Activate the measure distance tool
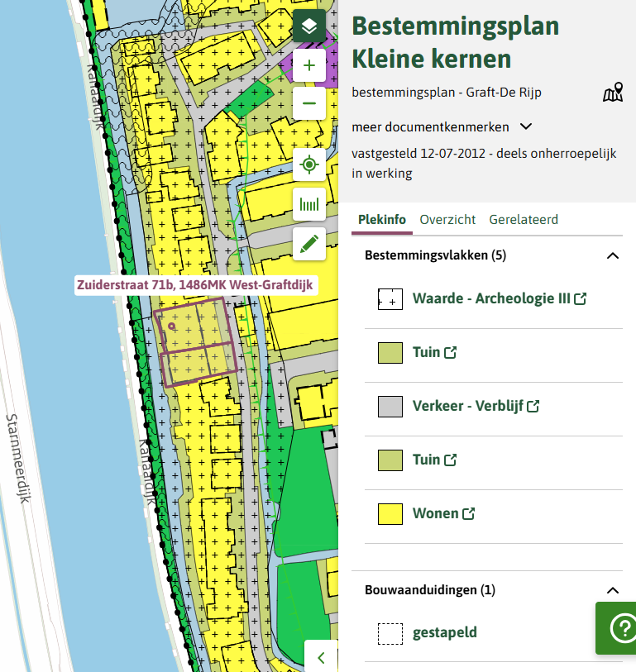Viewport: 636px width, 672px height. coord(309,204)
